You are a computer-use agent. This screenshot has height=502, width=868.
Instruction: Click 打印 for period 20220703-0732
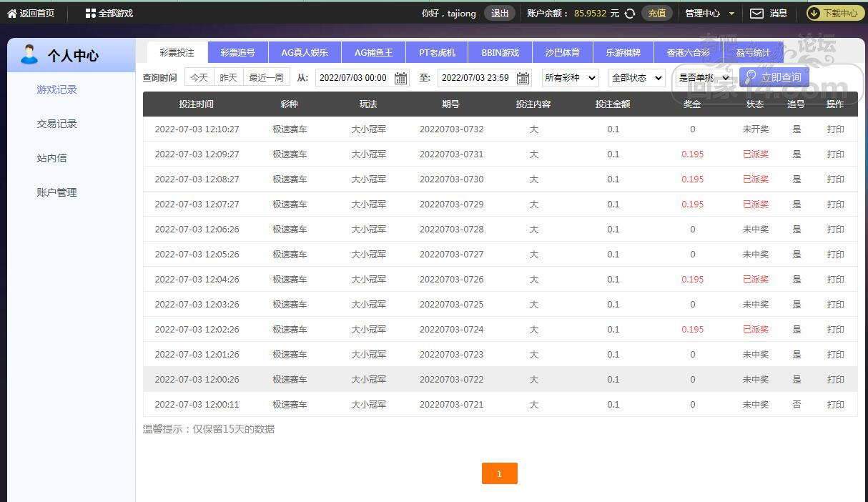tap(835, 129)
